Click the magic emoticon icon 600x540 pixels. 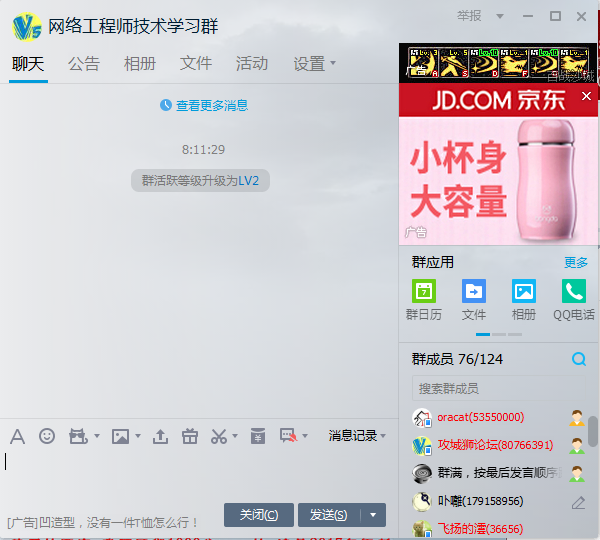pyautogui.click(x=78, y=436)
